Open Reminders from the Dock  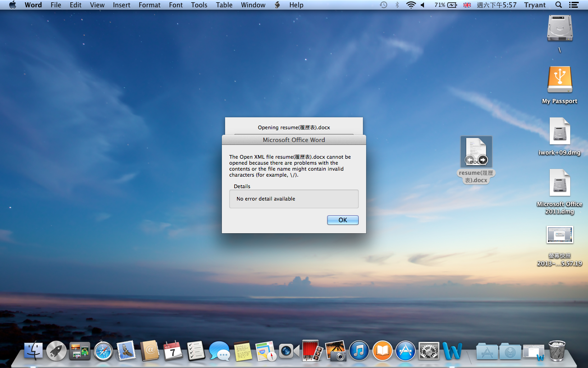196,351
